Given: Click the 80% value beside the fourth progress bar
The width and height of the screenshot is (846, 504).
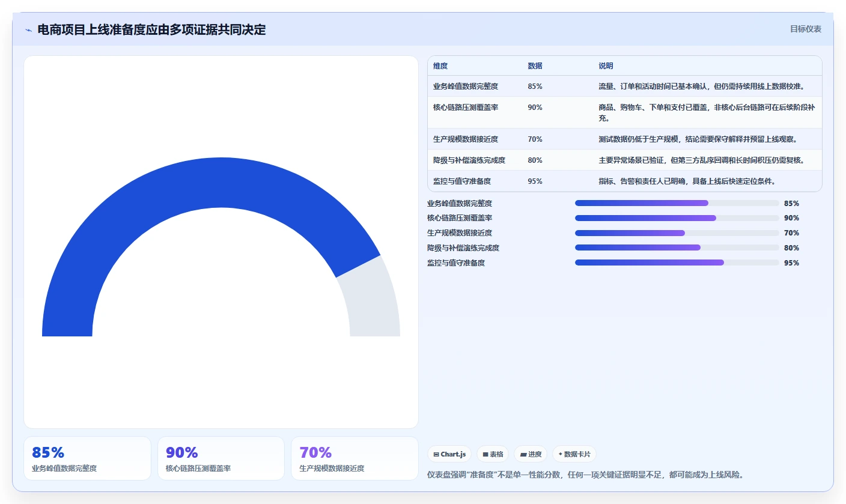Looking at the screenshot, I should point(791,247).
